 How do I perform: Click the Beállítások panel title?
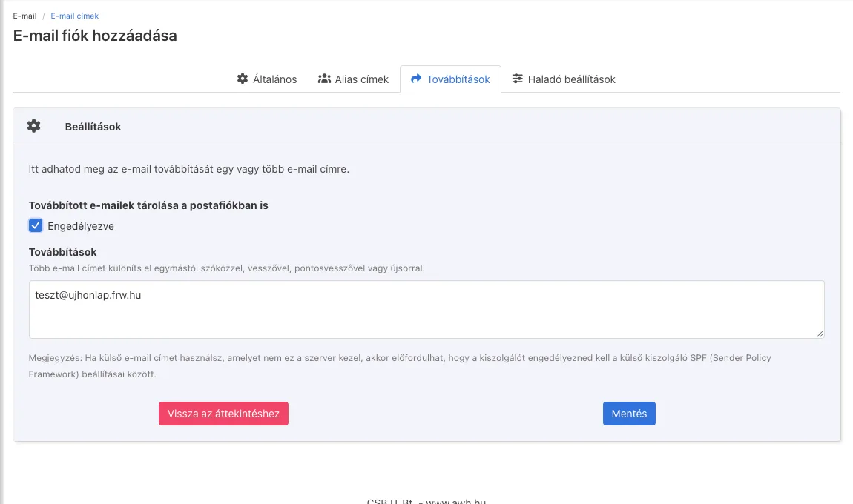pyautogui.click(x=93, y=127)
